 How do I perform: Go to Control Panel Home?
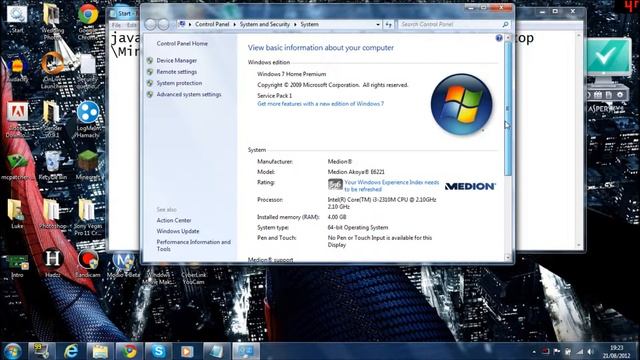click(x=182, y=43)
